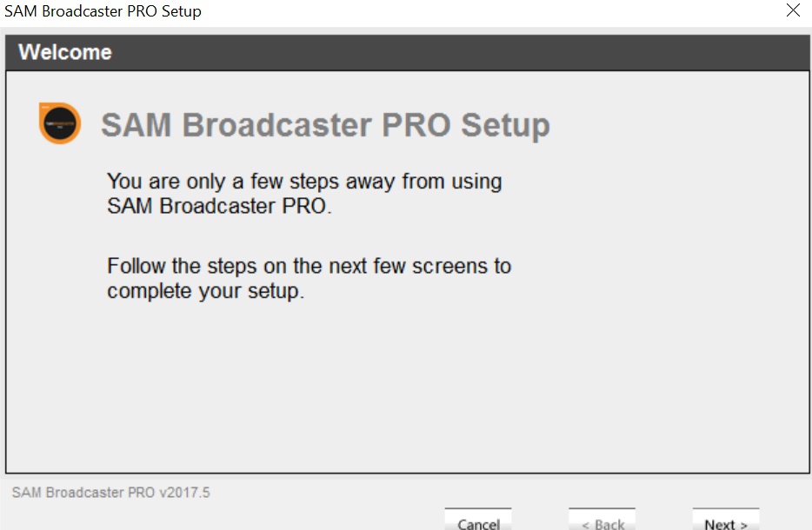The image size is (812, 530).
Task: Click the orange SAM Broadcaster logo icon
Action: 60,123
